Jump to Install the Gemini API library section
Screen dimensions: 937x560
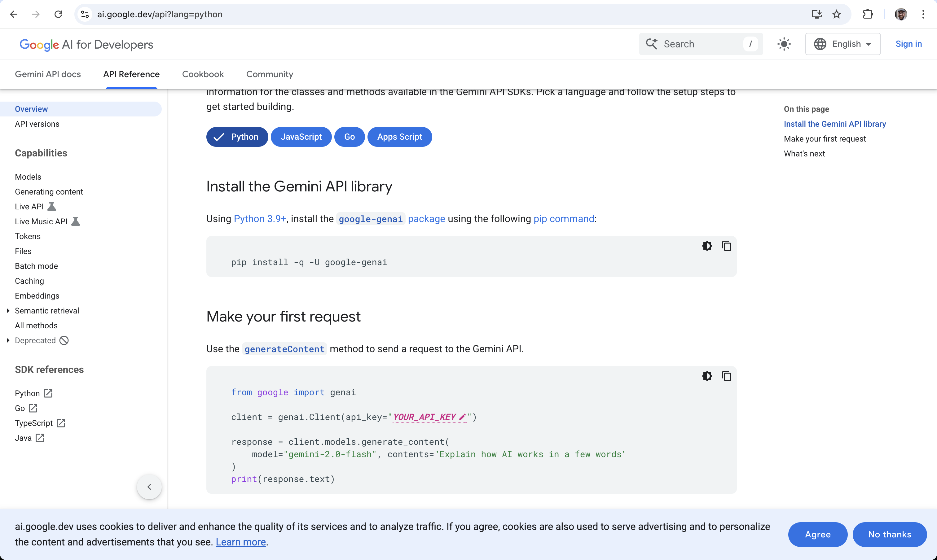click(x=835, y=124)
